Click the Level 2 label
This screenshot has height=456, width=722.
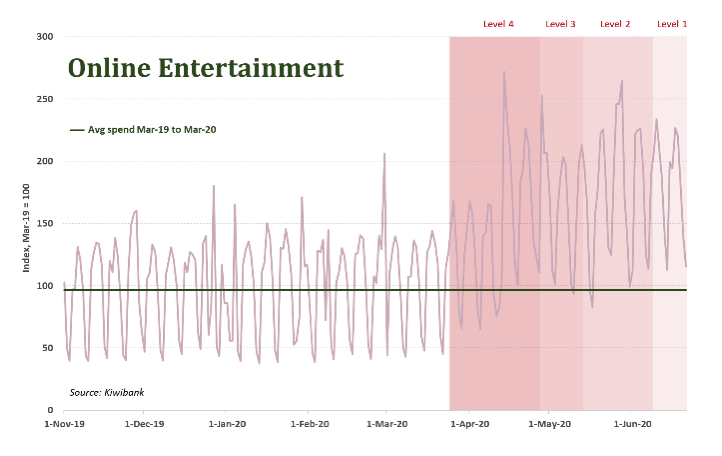(x=615, y=23)
